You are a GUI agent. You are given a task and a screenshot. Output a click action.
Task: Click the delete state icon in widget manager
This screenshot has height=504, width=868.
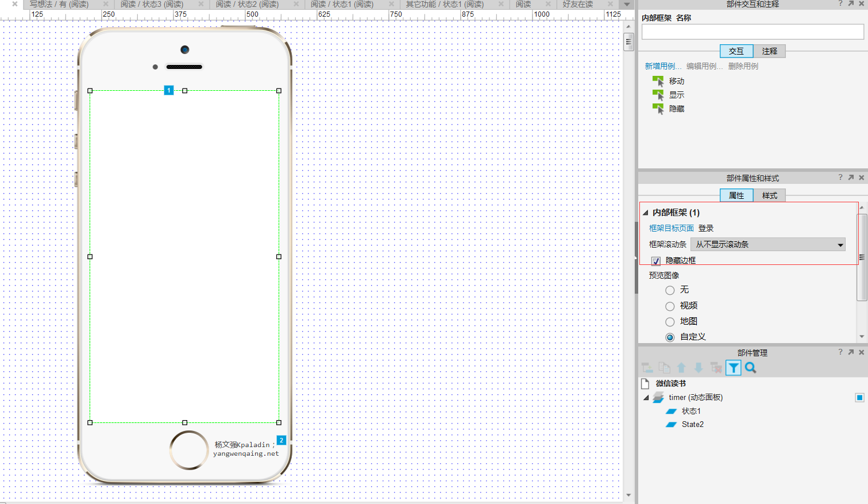pos(716,368)
